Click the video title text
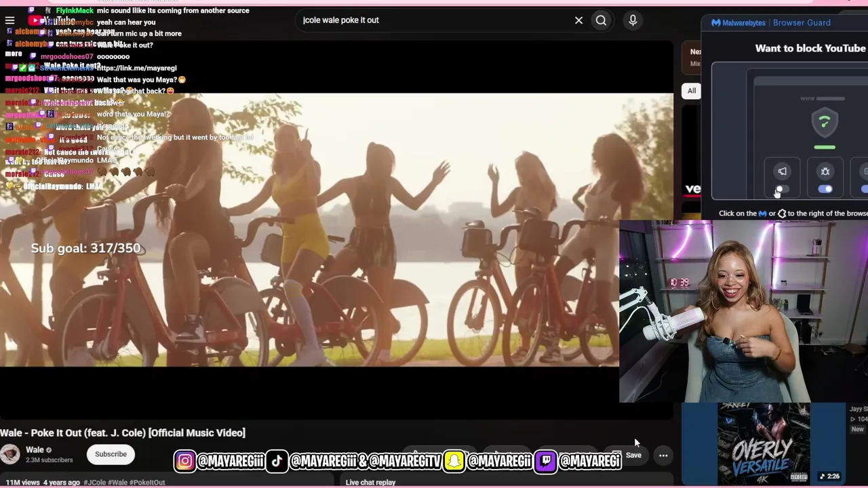Screen dimensions: 868x488 coord(123,433)
